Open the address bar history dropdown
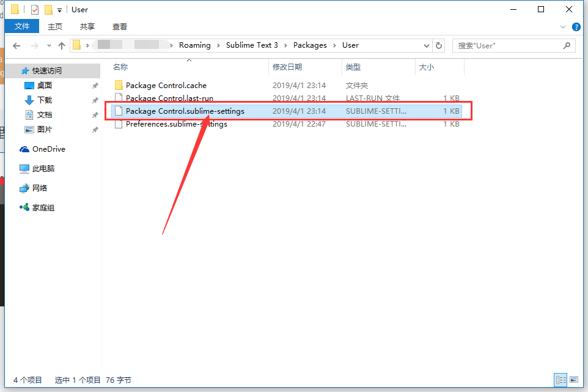The width and height of the screenshot is (588, 392). [426, 45]
